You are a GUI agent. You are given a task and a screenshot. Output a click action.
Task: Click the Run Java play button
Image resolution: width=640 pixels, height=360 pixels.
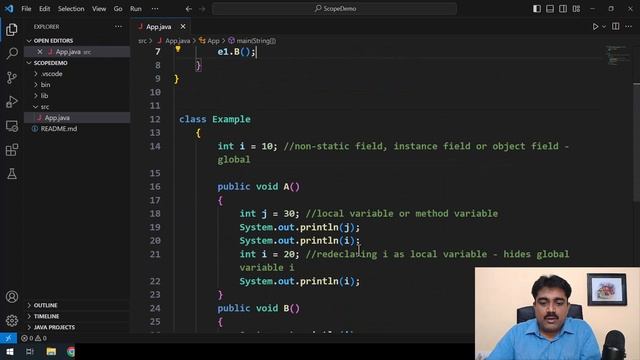coord(595,27)
